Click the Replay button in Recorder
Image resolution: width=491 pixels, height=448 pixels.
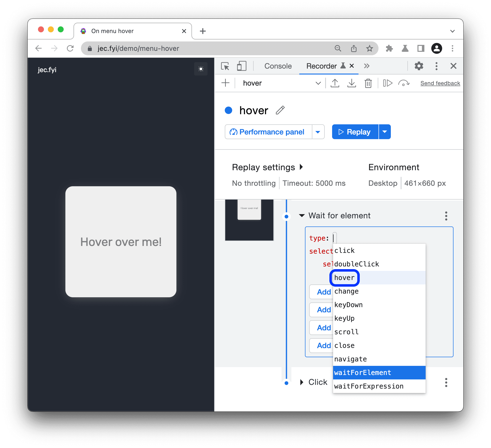[355, 132]
